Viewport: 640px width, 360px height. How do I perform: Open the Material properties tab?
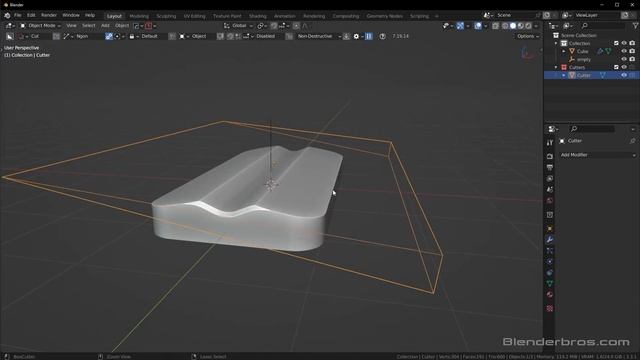[x=550, y=295]
